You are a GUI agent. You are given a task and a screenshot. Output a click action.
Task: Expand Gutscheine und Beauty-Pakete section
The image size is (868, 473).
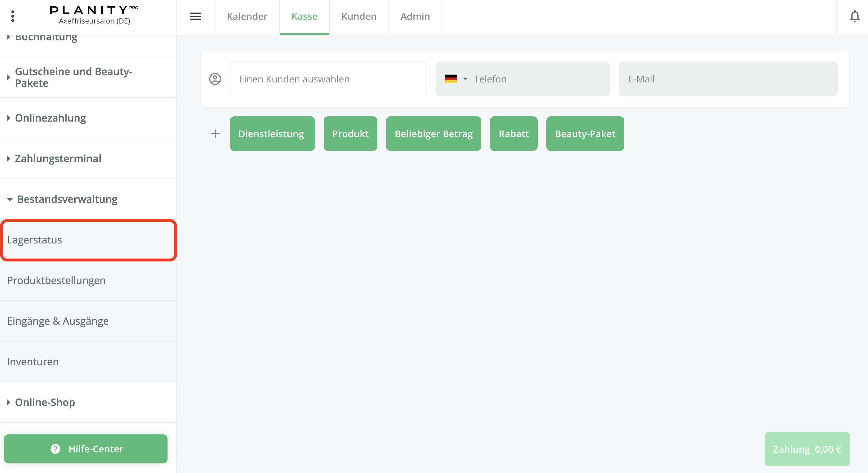pyautogui.click(x=73, y=77)
